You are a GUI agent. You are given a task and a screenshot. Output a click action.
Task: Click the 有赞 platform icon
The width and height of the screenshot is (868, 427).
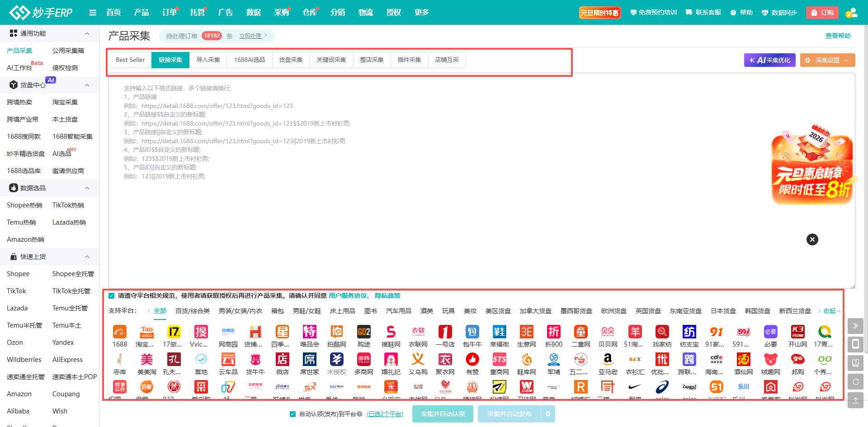[472, 360]
